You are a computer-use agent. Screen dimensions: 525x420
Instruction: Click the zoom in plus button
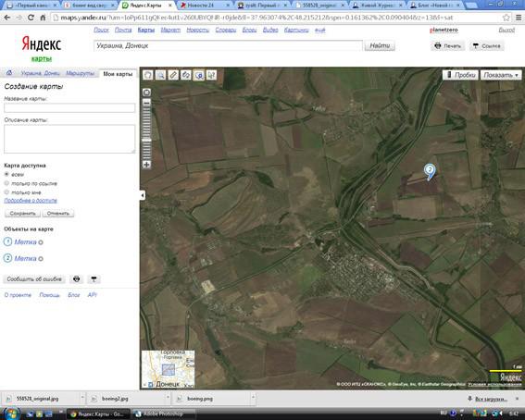click(146, 164)
